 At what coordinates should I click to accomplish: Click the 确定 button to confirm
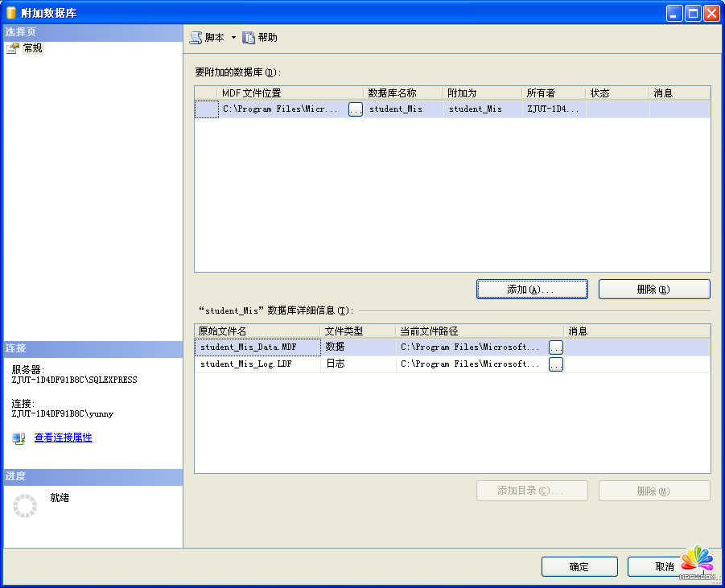(x=579, y=567)
